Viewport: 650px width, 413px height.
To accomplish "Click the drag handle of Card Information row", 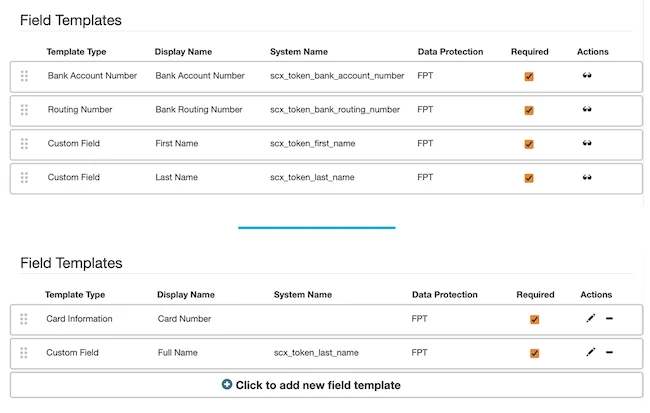I will coord(24,319).
